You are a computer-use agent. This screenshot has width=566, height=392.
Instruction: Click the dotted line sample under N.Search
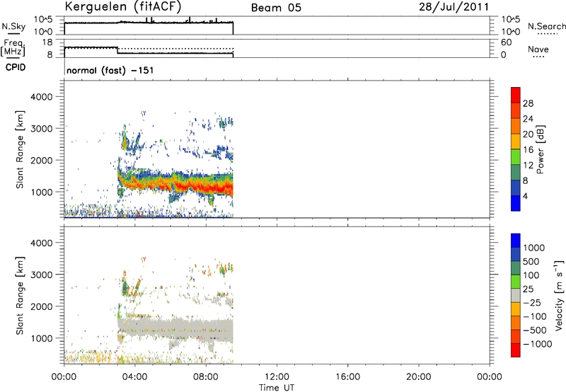click(x=548, y=34)
